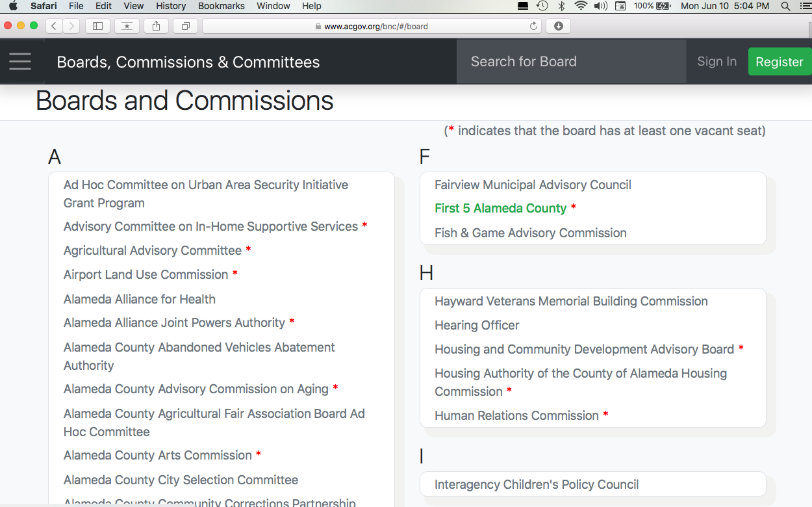Screen dimensions: 812x507
Task: Select Alameda County Arts Commission
Action: click(157, 455)
